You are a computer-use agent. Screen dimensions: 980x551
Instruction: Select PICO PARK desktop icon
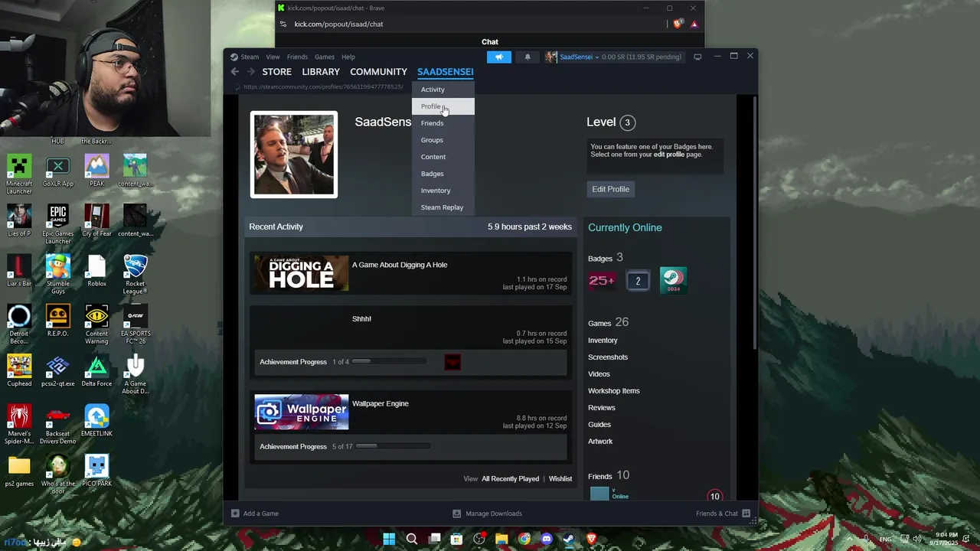[x=96, y=471]
